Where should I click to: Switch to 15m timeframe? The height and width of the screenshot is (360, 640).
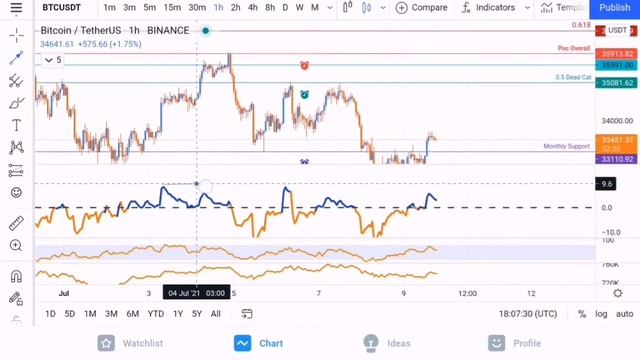pyautogui.click(x=172, y=7)
